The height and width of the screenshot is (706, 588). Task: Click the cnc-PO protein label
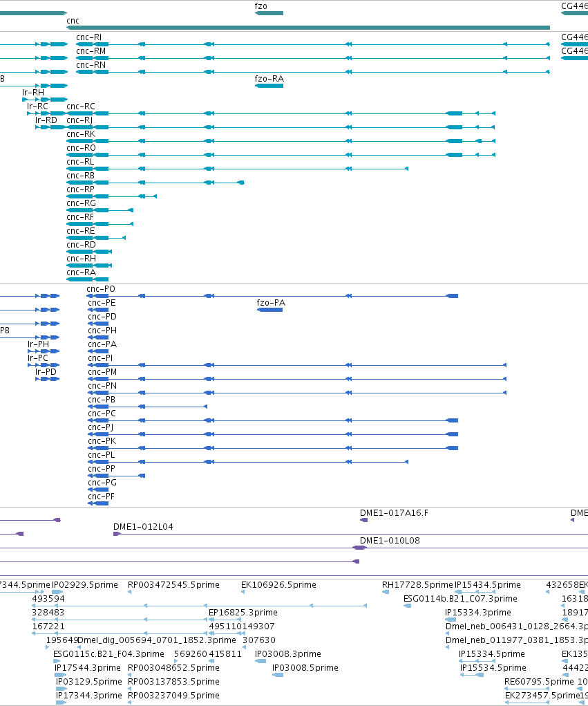(x=101, y=289)
